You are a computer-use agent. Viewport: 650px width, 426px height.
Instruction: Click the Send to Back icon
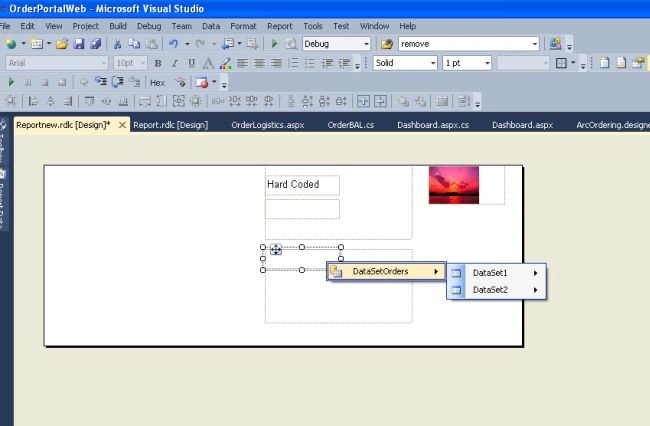click(420, 101)
